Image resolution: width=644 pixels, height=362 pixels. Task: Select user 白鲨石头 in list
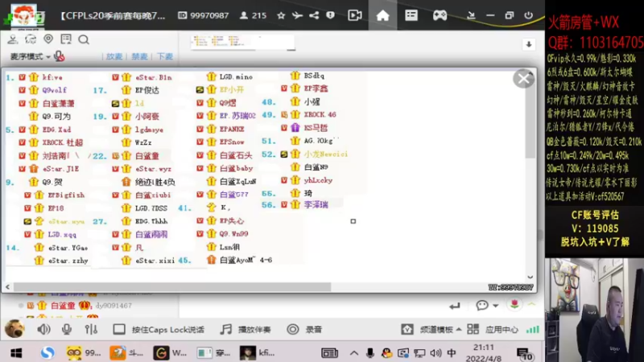coord(236,155)
